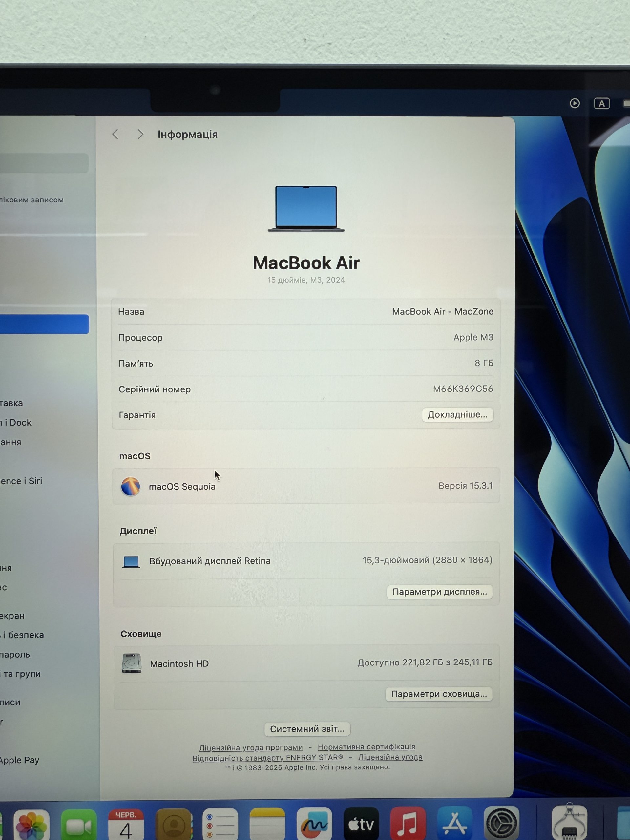
Task: Open Contacts from the Dock
Action: [174, 824]
